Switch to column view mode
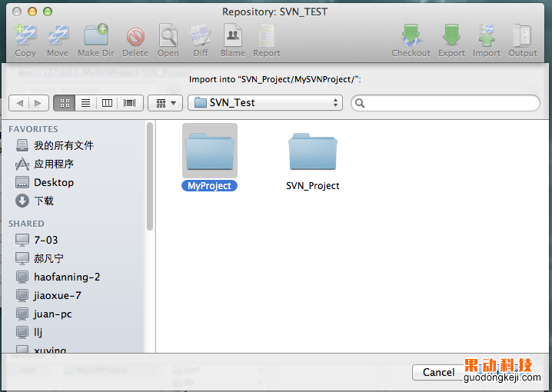Viewport: 552px width, 392px height. point(107,103)
